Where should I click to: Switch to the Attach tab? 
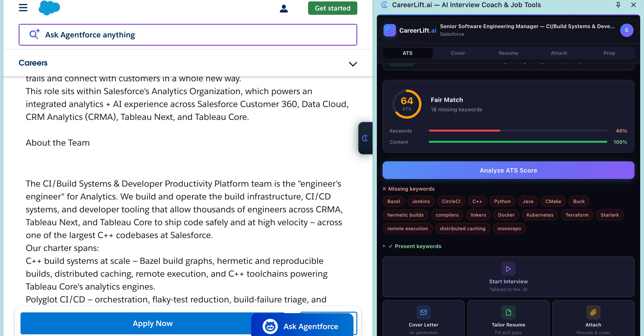(559, 53)
